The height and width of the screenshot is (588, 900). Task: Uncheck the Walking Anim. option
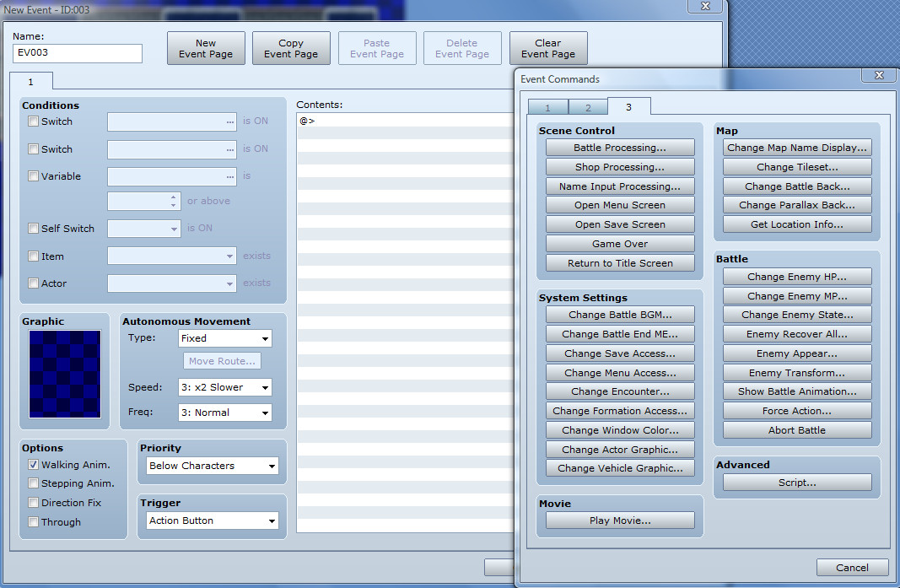[33, 465]
